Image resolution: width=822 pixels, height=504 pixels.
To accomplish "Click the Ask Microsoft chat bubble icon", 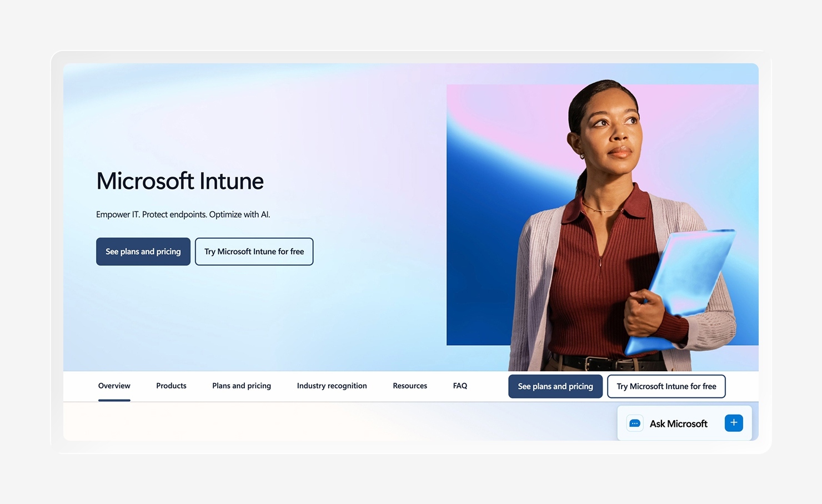I will tap(635, 424).
